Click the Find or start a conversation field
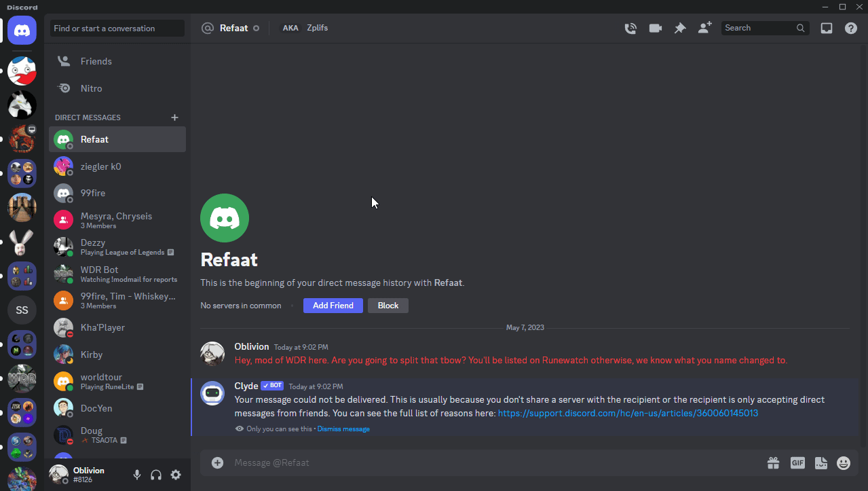Screen dimensions: 868x491 tap(117, 29)
